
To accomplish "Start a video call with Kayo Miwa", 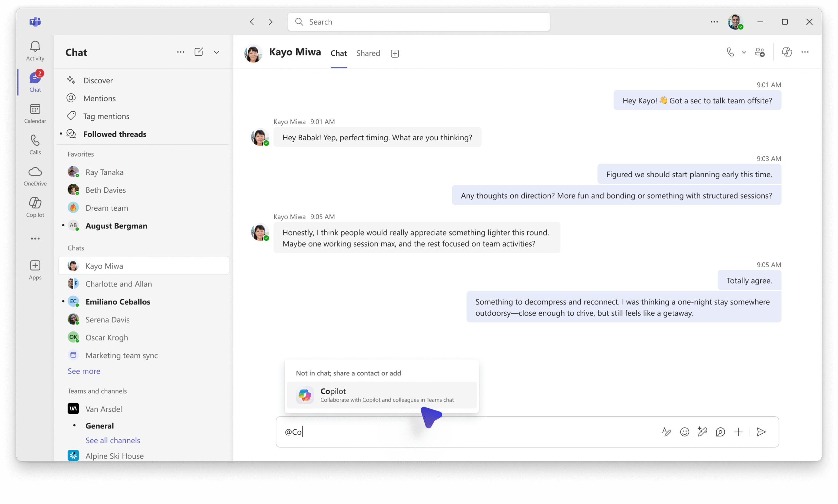I will 730,52.
